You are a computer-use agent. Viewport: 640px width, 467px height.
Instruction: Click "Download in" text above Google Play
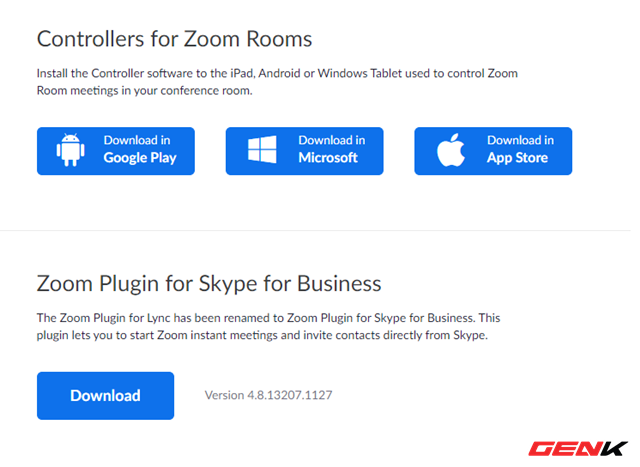pyautogui.click(x=137, y=140)
